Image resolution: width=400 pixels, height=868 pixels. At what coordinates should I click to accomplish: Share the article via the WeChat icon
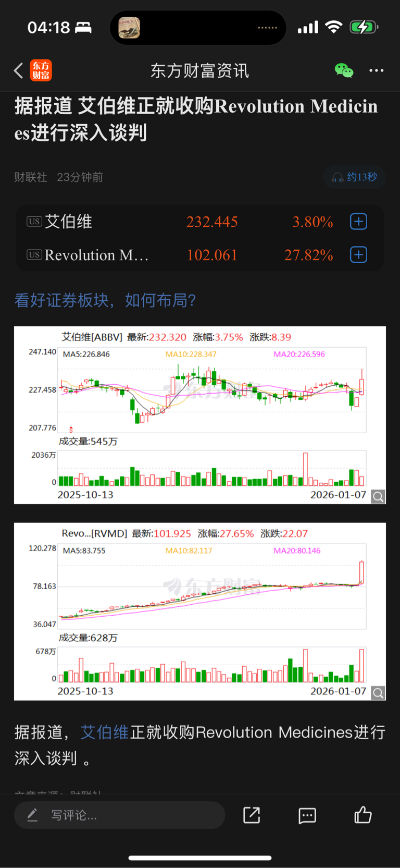(x=344, y=70)
